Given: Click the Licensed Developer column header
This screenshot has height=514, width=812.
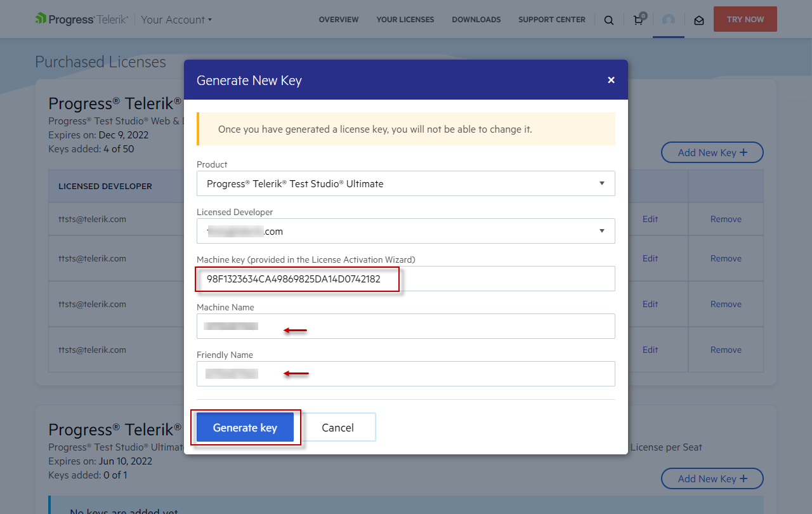Looking at the screenshot, I should (105, 186).
